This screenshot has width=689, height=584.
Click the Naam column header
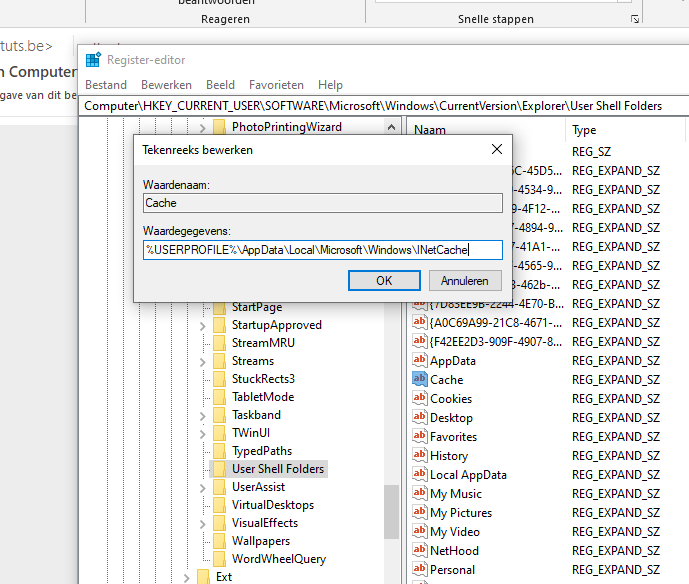click(430, 130)
